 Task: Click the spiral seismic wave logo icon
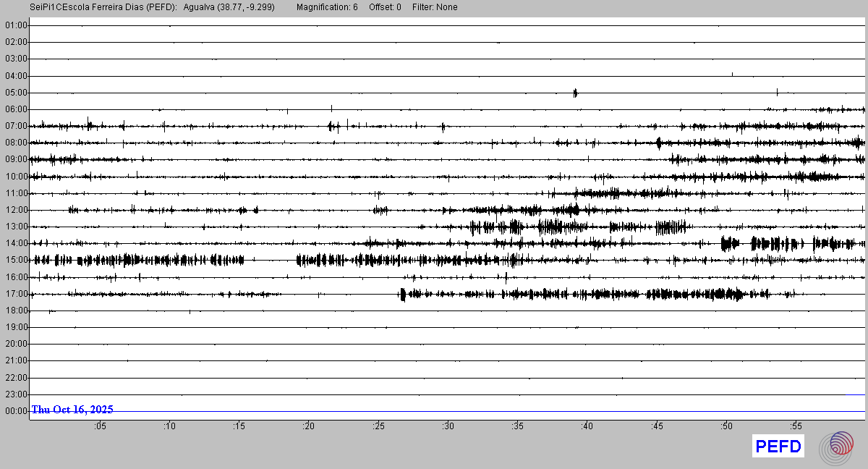click(x=836, y=447)
